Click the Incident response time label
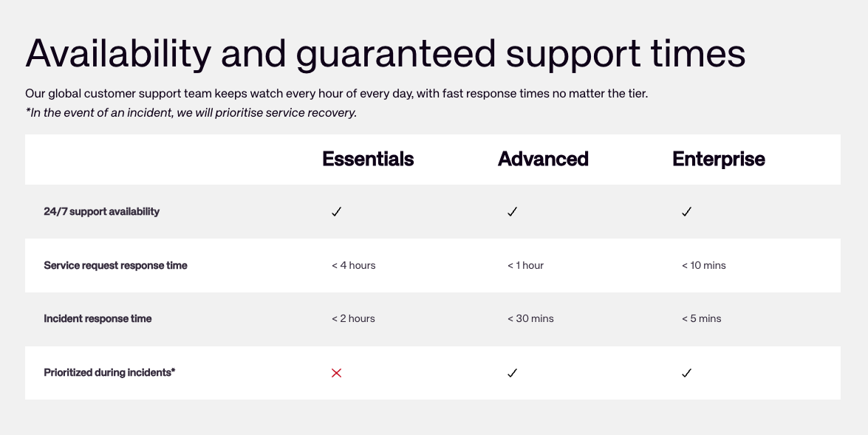This screenshot has width=868, height=435. (x=98, y=319)
